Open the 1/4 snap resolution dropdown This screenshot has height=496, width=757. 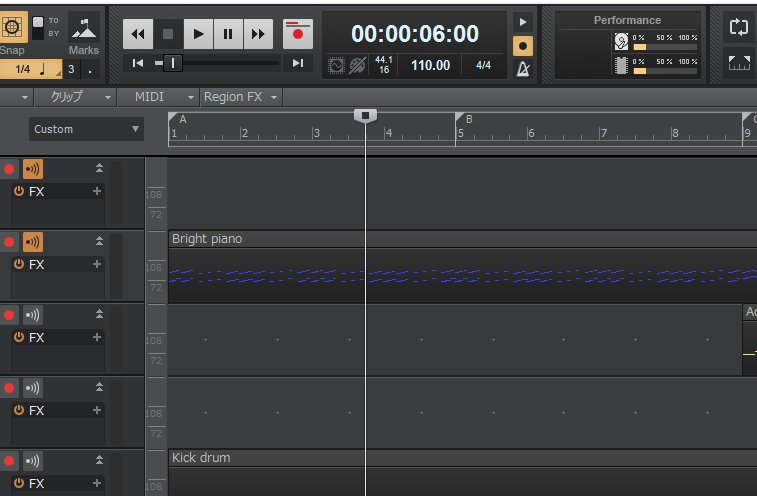31,69
